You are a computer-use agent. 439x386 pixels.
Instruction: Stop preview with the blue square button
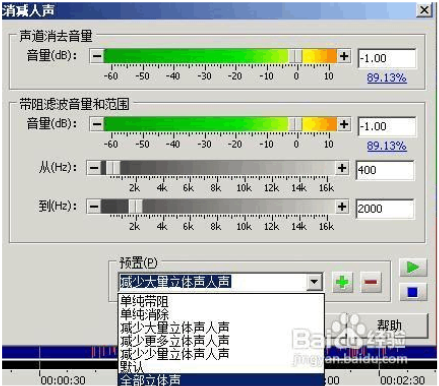tap(413, 292)
